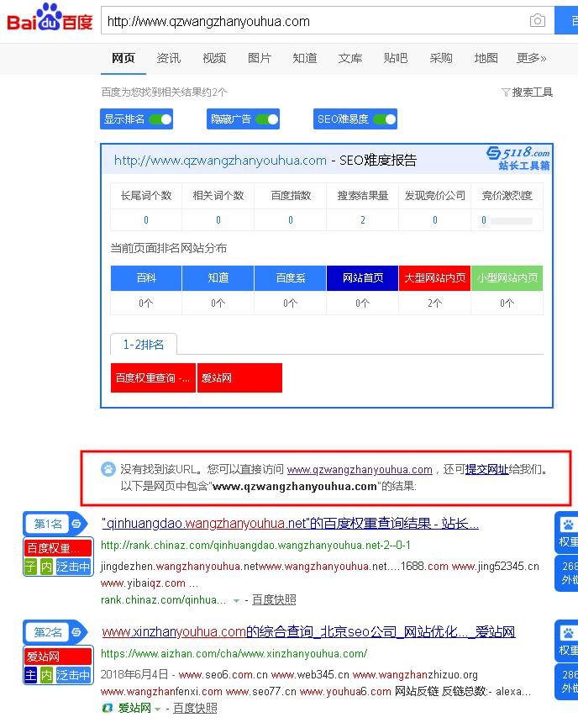This screenshot has width=578, height=728.
Task: Open second result title xinzhanyouhua.com综合查询
Action: pyautogui.click(x=308, y=632)
